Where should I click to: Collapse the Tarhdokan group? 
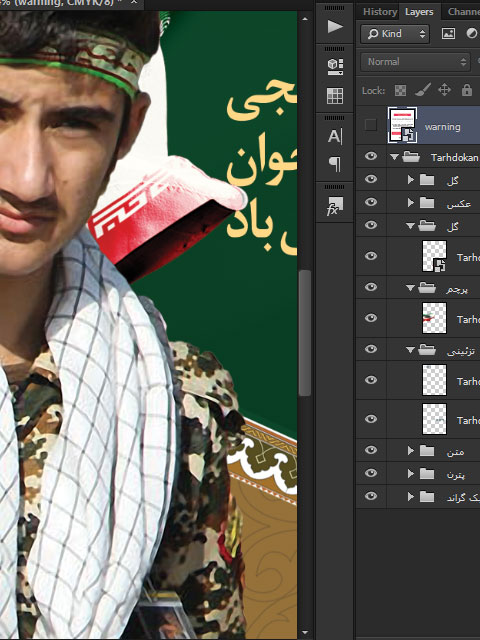tap(394, 157)
